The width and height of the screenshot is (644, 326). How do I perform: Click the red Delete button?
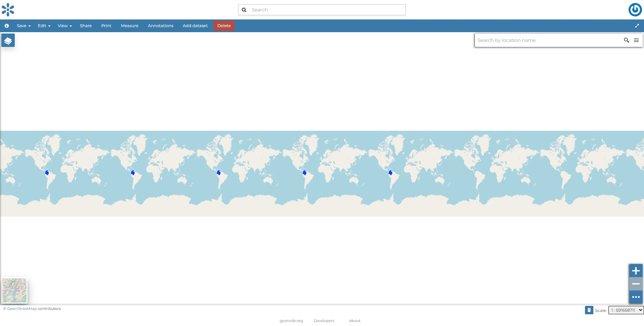pos(224,25)
